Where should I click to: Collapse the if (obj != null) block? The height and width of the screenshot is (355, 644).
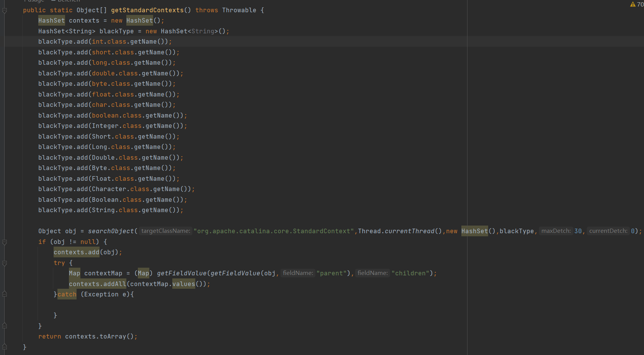(x=5, y=242)
